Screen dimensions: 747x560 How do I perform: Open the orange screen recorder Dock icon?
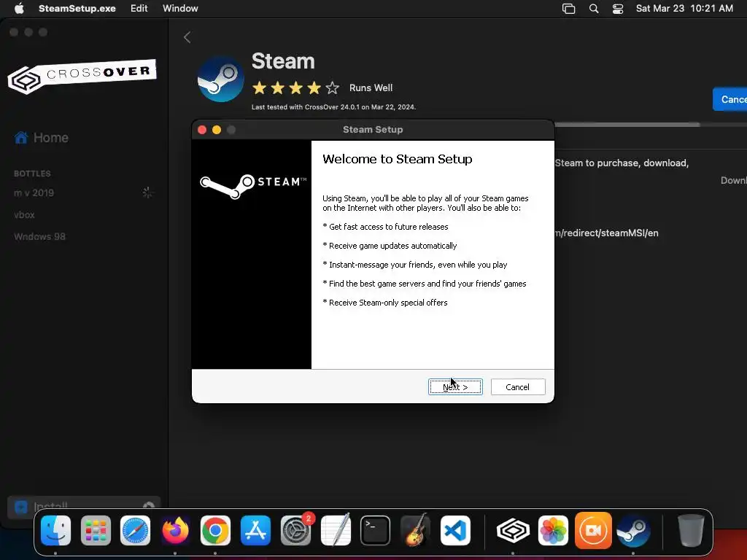pos(593,530)
